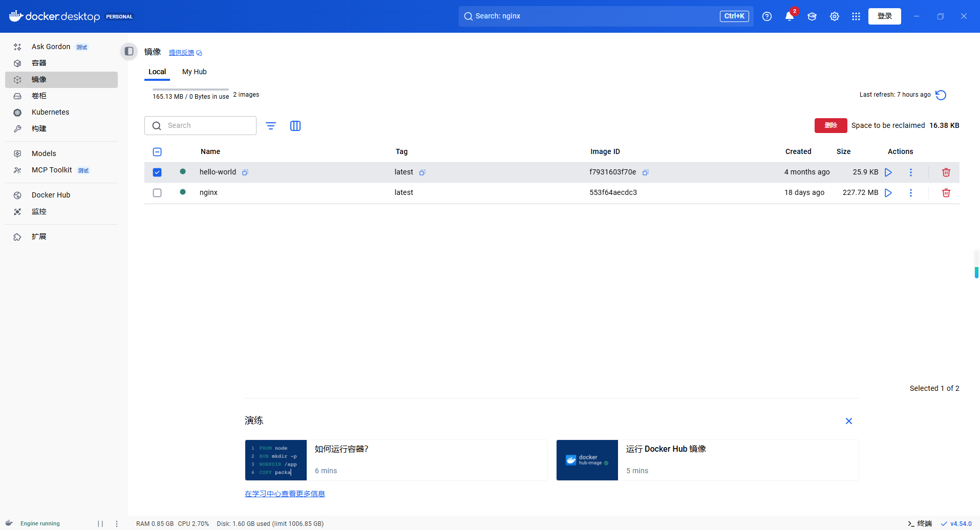Click the Name column header
Screen dimensions: 980x530
click(210, 151)
